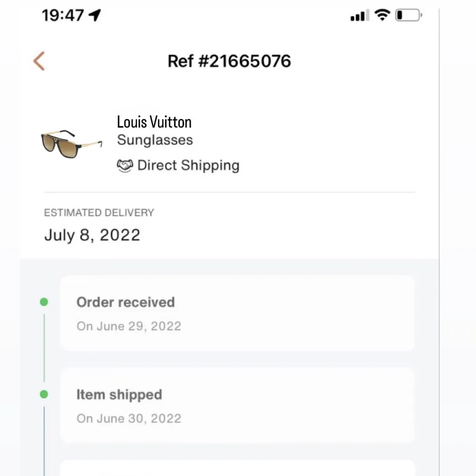Tap the back arrow chevron
The height and width of the screenshot is (476, 476).
(39, 61)
